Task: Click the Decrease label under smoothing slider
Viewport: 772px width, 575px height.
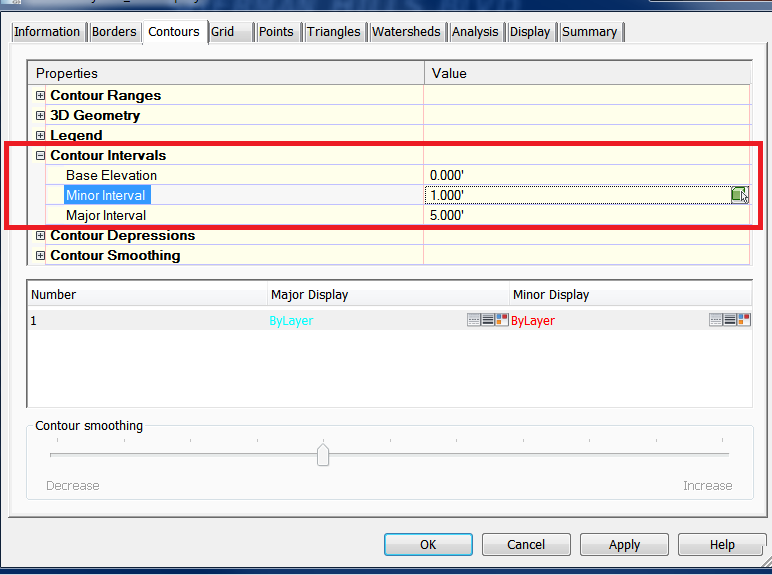Action: [73, 486]
